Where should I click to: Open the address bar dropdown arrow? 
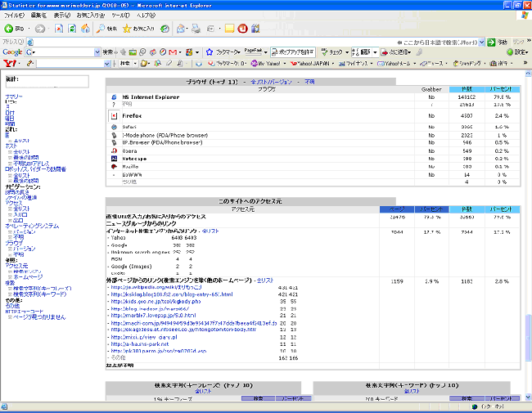[482, 43]
